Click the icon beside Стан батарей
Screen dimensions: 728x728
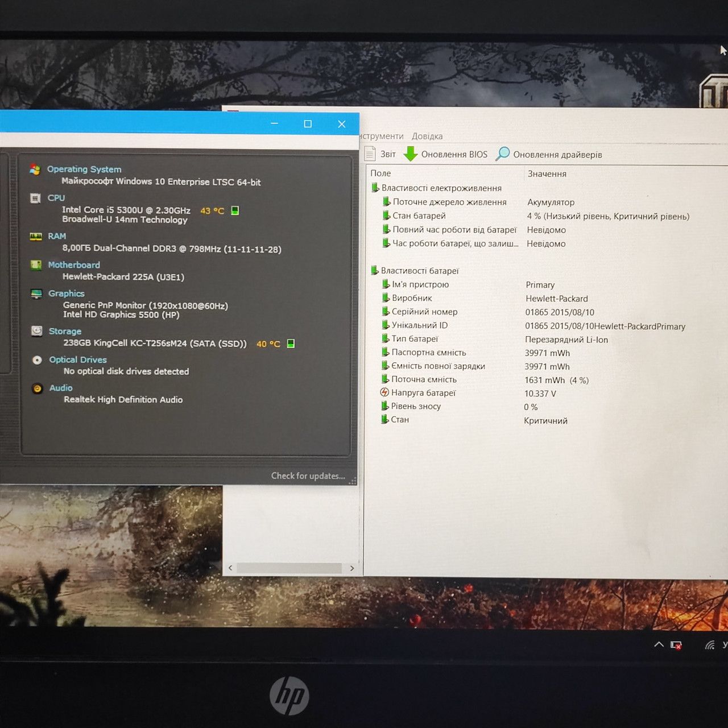pyautogui.click(x=386, y=216)
